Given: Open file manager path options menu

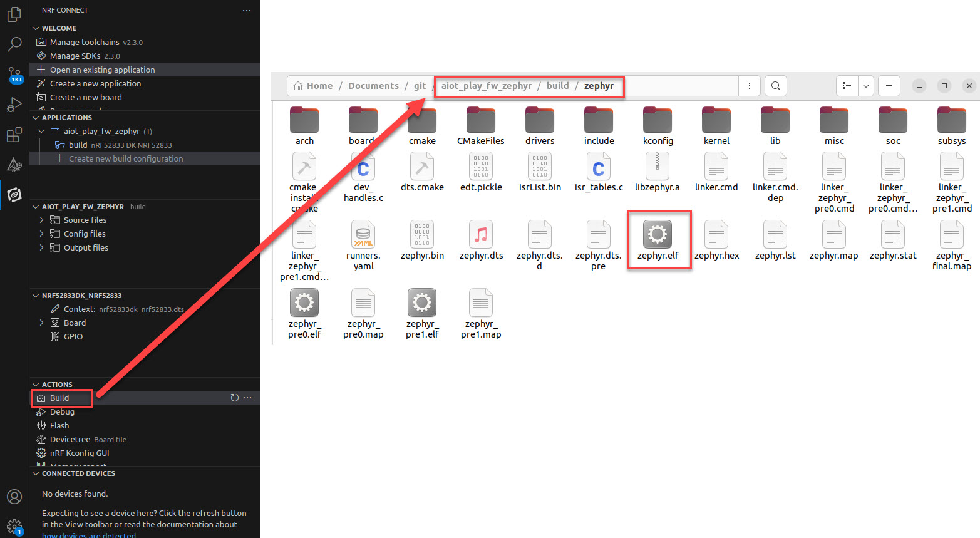Looking at the screenshot, I should 750,86.
